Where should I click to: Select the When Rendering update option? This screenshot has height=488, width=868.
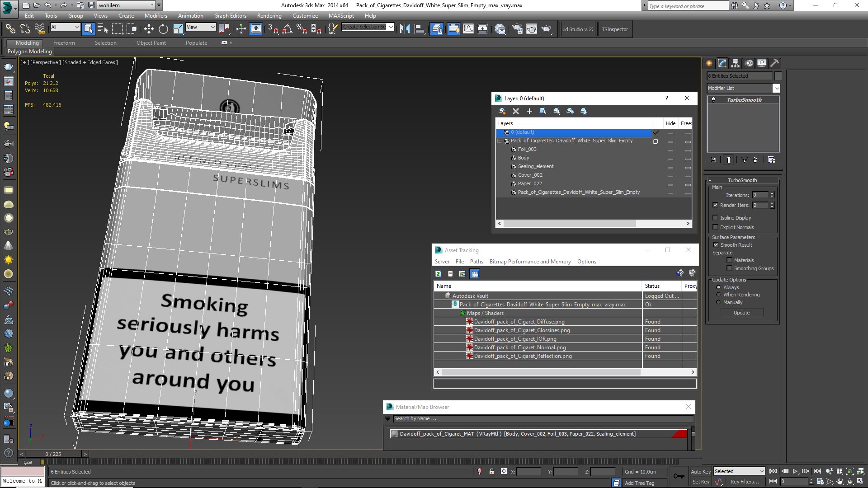click(x=718, y=295)
